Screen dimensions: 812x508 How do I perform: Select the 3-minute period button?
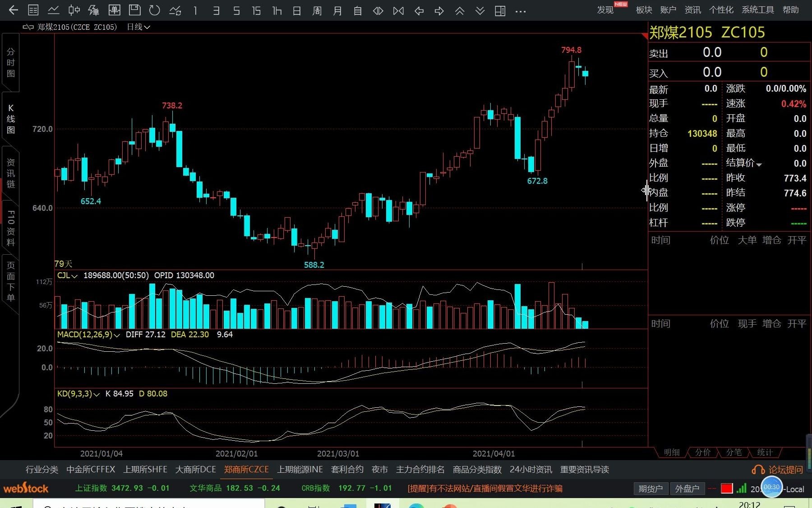click(x=216, y=10)
